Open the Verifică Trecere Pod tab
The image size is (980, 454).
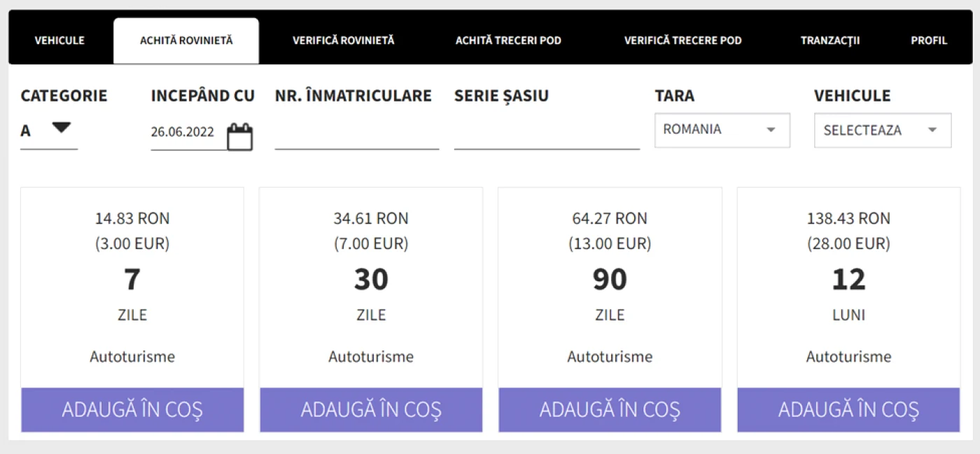(682, 41)
